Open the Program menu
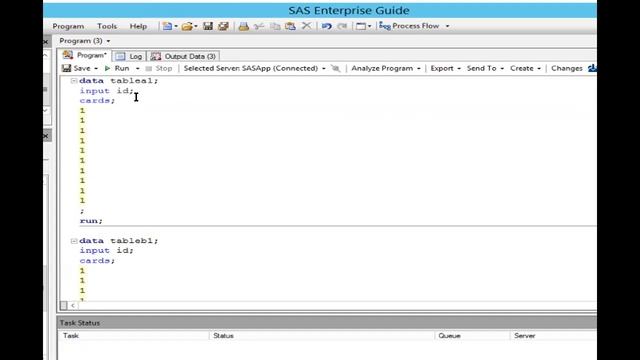This screenshot has height=360, width=640. (68, 26)
